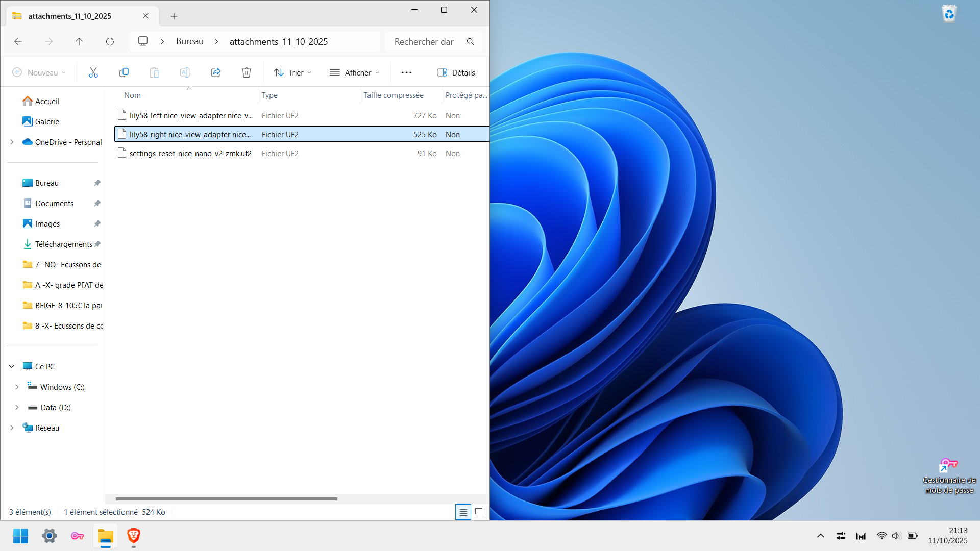
Task: Click the Cut scissors icon
Action: (93, 72)
